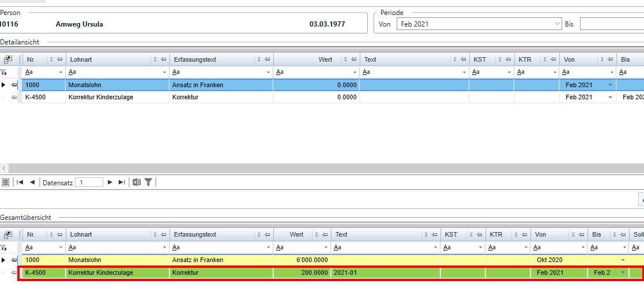Viewport: 644px width, 284px height.
Task: Click the KST column header in Gesamtübersicht
Action: coord(451,235)
